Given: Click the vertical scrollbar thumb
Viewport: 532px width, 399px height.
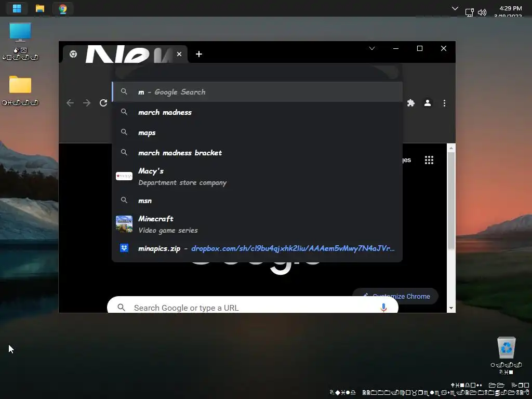Looking at the screenshot, I should coord(451,201).
